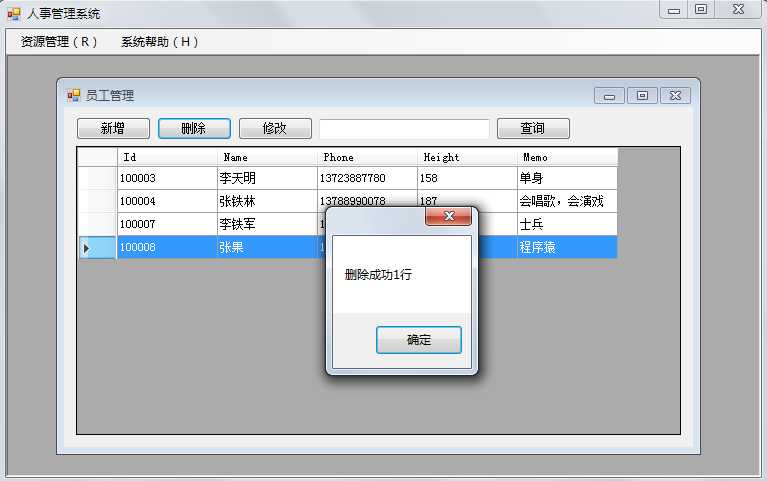
Task: Select phone cell 13788990078
Action: [367, 198]
